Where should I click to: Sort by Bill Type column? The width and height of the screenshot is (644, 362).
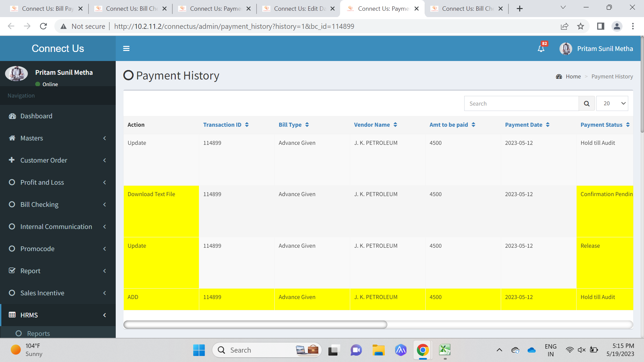(x=294, y=125)
